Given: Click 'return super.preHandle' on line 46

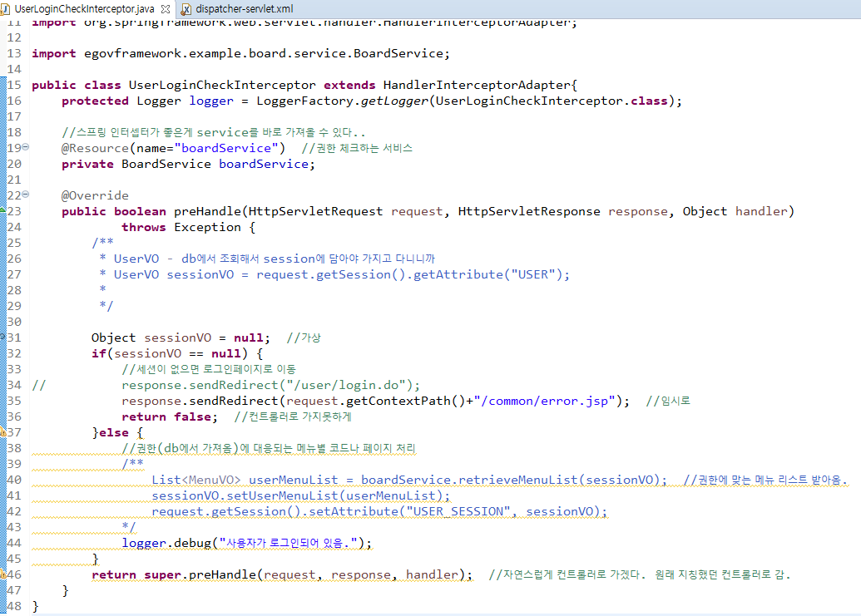Looking at the screenshot, I should 174,575.
